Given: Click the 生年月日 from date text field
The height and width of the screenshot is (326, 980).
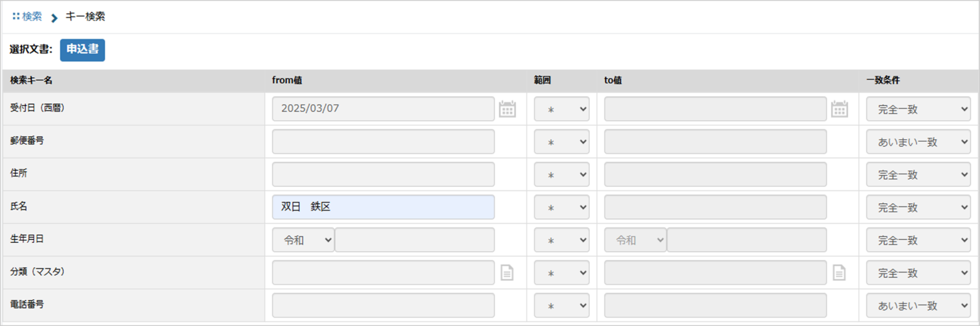Looking at the screenshot, I should point(414,240).
